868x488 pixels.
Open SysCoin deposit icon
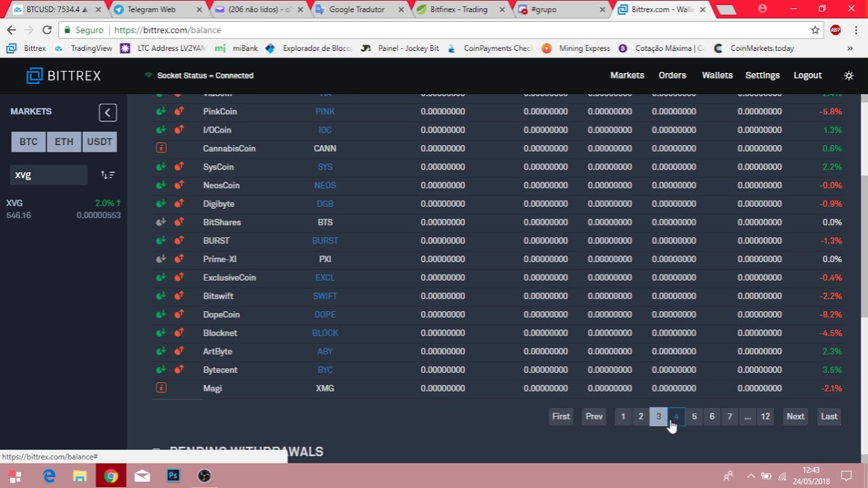pos(161,167)
